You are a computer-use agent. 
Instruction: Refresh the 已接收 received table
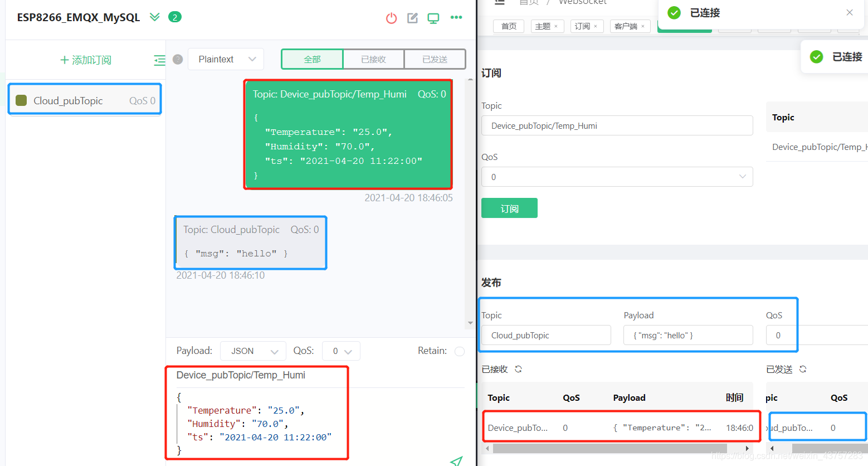click(x=518, y=369)
